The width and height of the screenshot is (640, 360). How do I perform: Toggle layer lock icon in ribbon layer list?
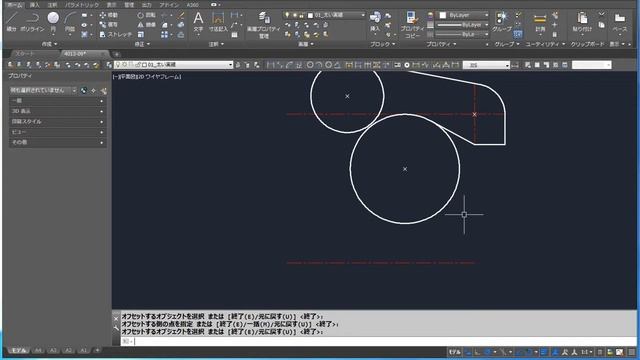302,15
